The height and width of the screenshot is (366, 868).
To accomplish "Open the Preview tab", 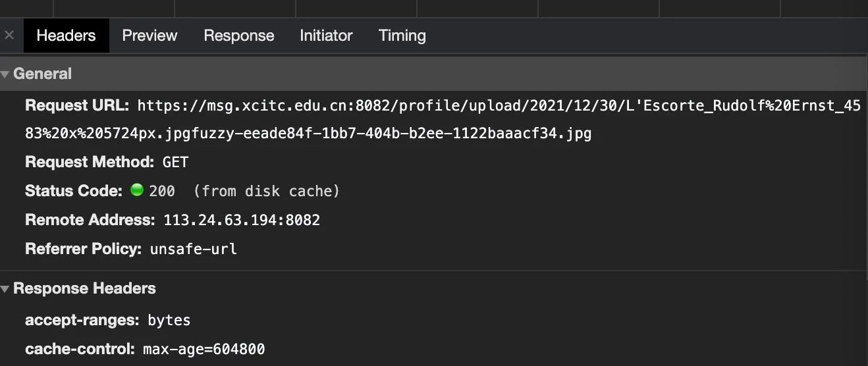I will click(149, 36).
